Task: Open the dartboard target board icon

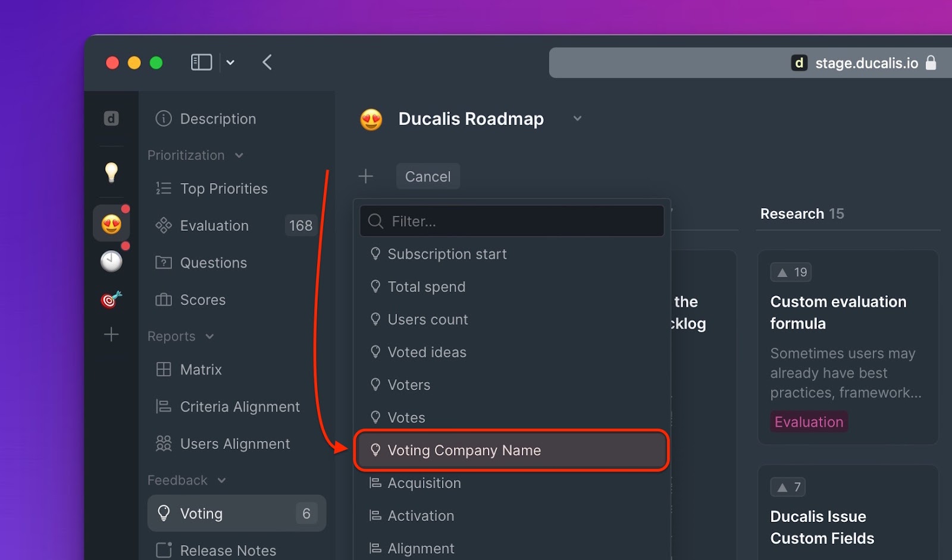Action: (x=111, y=299)
